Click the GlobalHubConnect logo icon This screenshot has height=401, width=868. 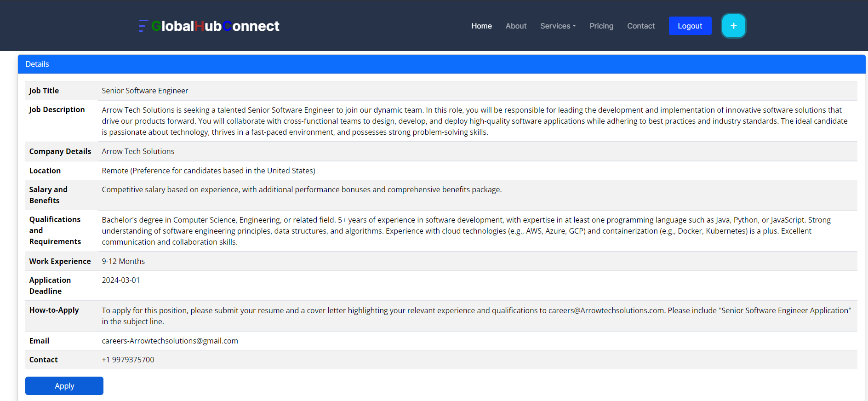click(x=143, y=26)
